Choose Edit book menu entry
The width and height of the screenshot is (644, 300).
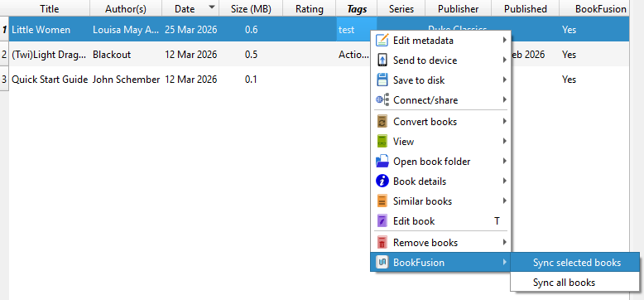click(x=440, y=220)
